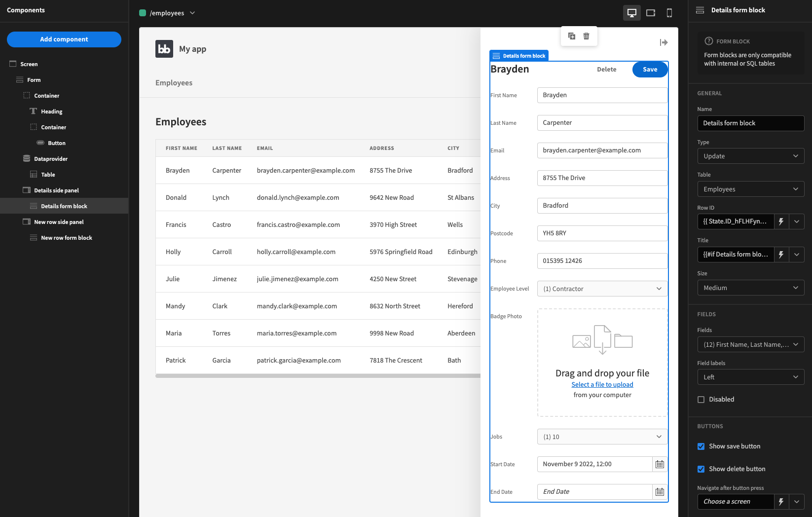Select Dataprovider in component tree
Screen dimensions: 812x517
click(x=51, y=159)
